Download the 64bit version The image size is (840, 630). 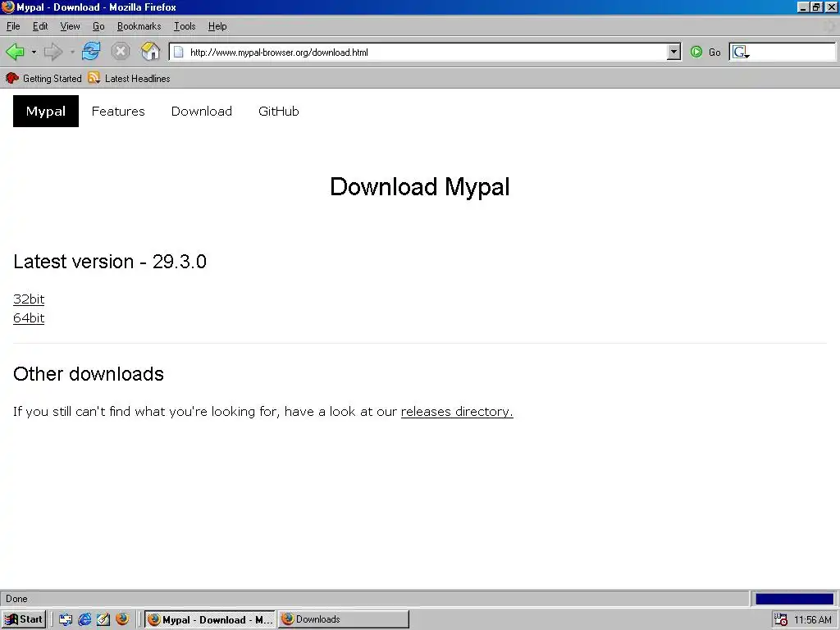pos(29,317)
